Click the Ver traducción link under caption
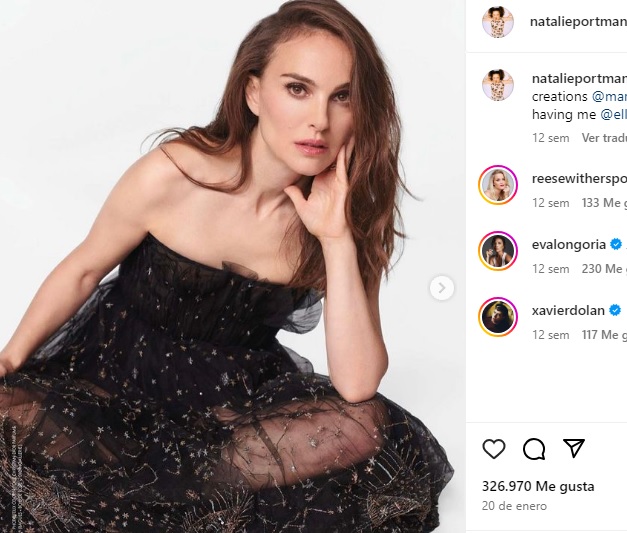The height and width of the screenshot is (533, 627). pos(604,137)
